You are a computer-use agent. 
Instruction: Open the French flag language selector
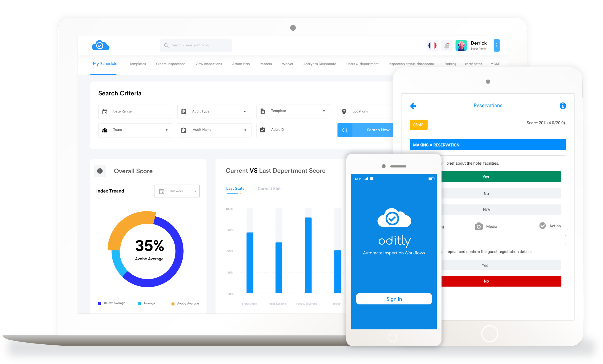[x=432, y=46]
